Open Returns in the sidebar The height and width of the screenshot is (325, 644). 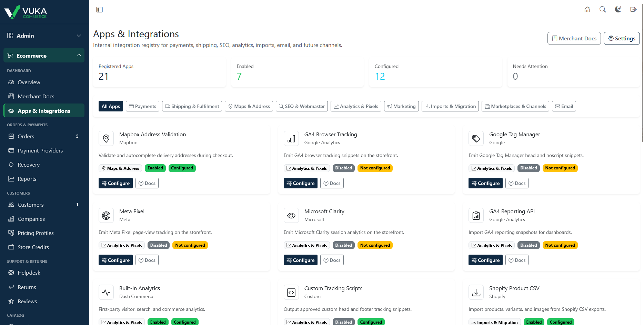coord(44,287)
